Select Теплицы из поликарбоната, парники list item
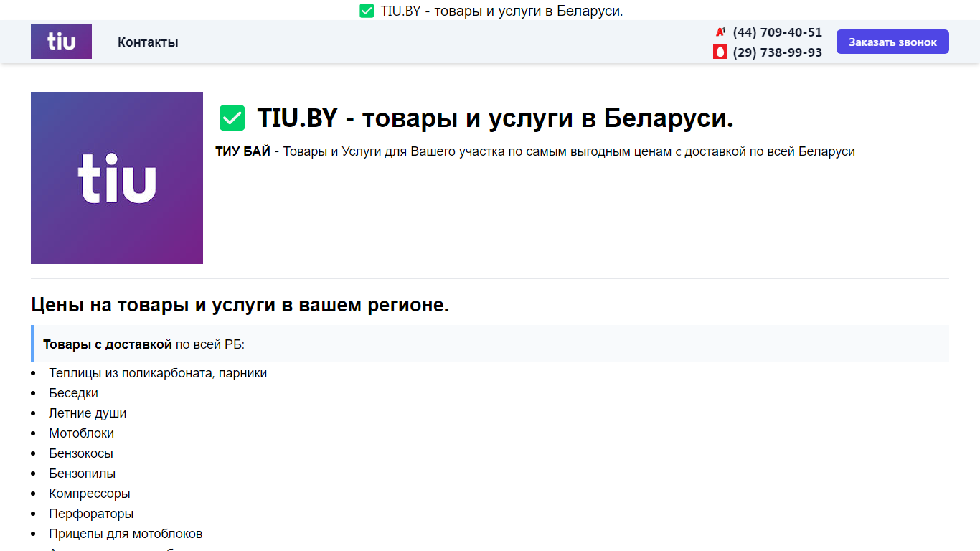 click(x=158, y=373)
